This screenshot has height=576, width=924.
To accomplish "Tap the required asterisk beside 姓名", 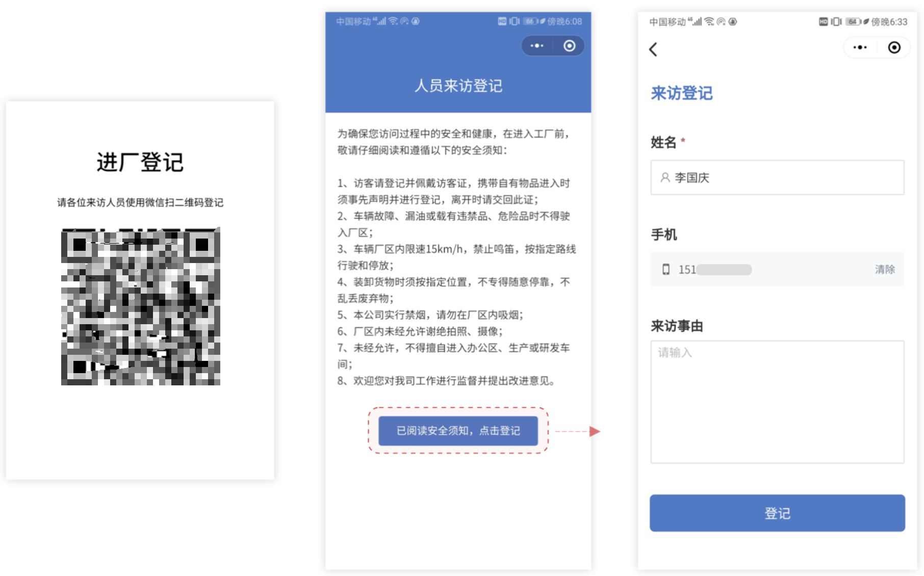I will 682,139.
